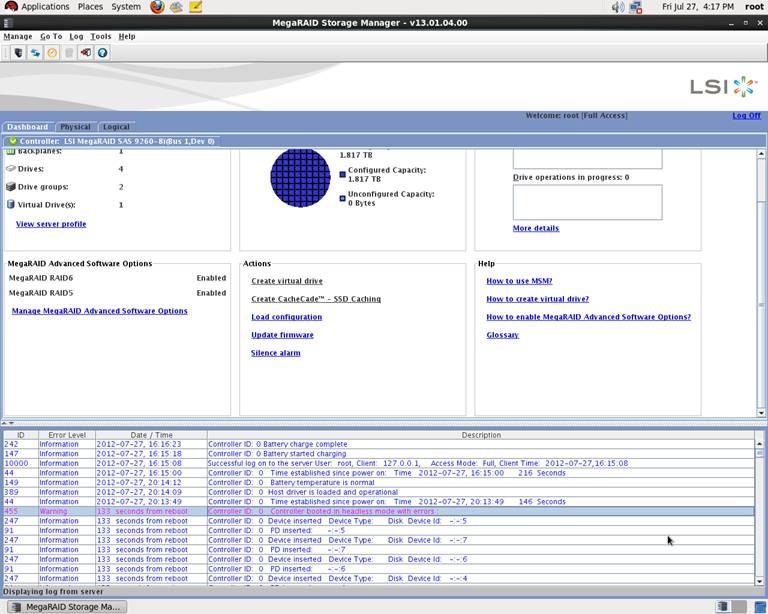The height and width of the screenshot is (614, 768).
Task: Select log row 'Battery started charging'
Action: 379,454
